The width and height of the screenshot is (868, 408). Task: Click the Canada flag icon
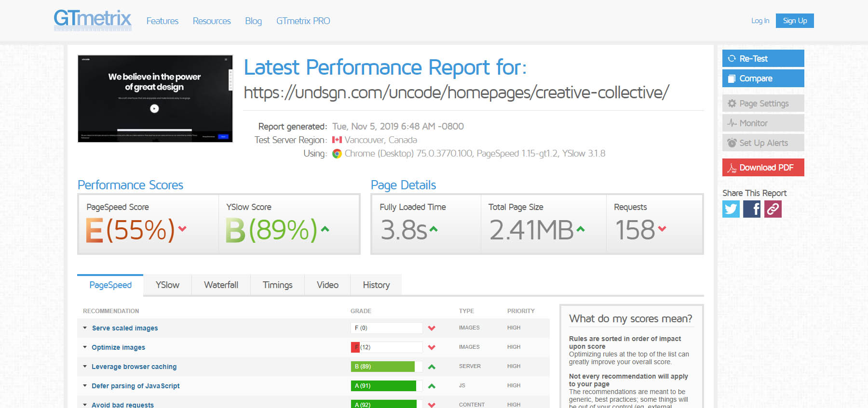coord(337,140)
